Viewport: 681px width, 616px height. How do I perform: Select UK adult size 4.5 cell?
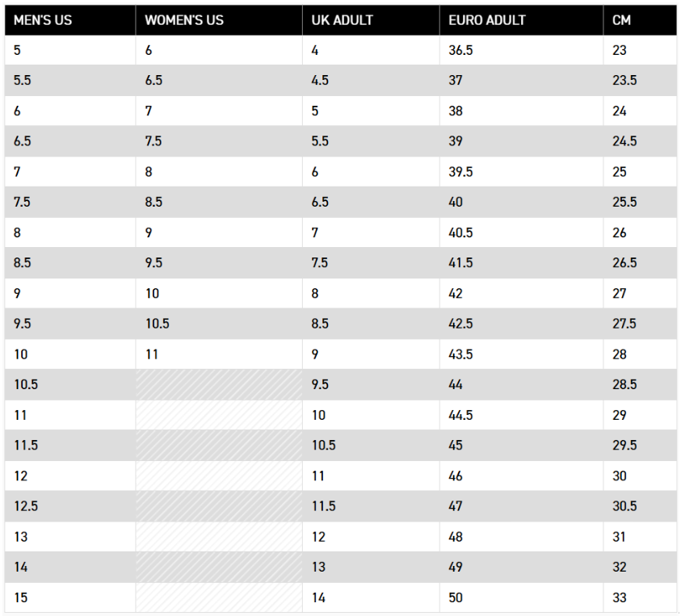click(320, 81)
